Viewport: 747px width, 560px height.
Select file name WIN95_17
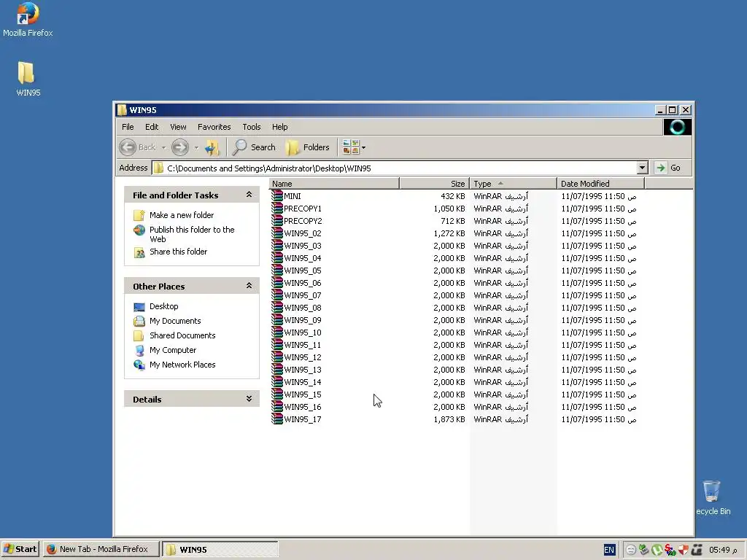[x=303, y=419]
